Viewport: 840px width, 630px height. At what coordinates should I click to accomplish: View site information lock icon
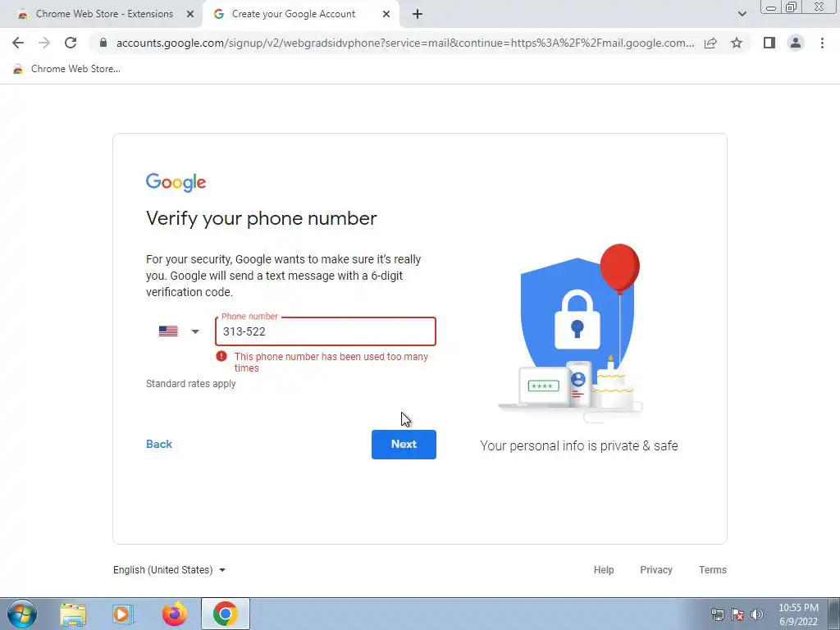coord(103,43)
